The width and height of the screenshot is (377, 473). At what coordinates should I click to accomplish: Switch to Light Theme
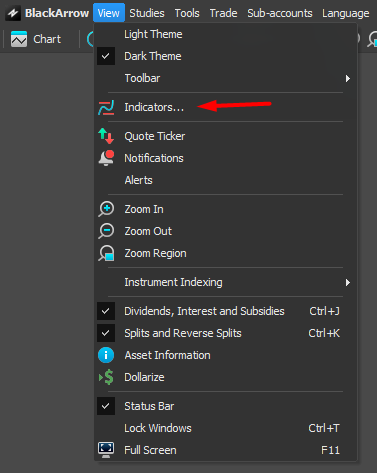point(225,34)
